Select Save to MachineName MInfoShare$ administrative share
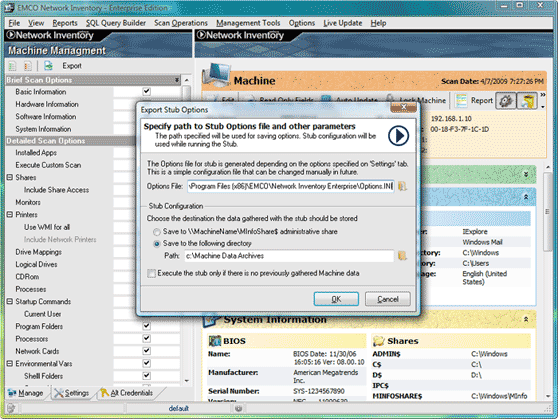The height and width of the screenshot is (419, 558). [x=157, y=232]
